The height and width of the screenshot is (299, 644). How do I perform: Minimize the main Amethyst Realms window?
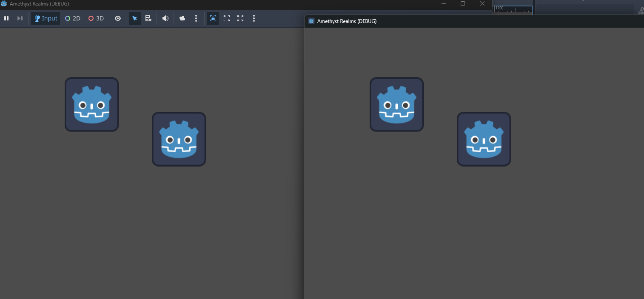tap(444, 3)
